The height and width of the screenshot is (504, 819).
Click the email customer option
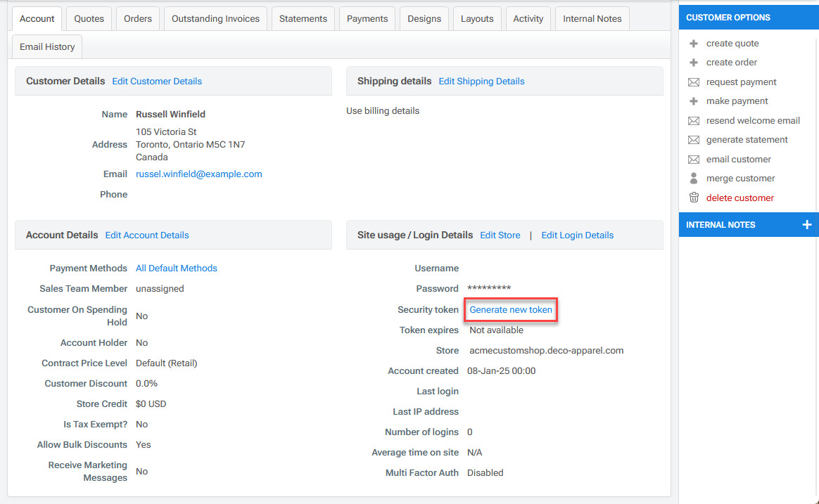tap(739, 160)
